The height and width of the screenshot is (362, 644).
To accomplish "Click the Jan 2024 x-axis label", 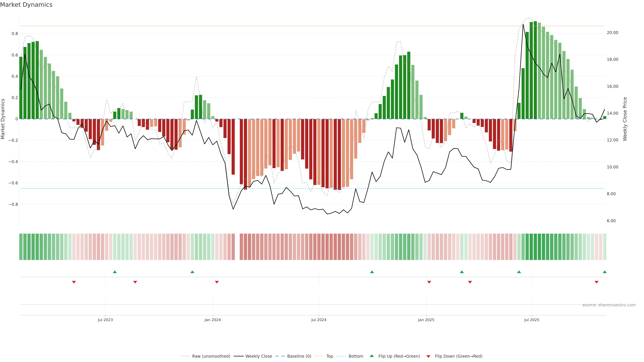I will click(212, 320).
